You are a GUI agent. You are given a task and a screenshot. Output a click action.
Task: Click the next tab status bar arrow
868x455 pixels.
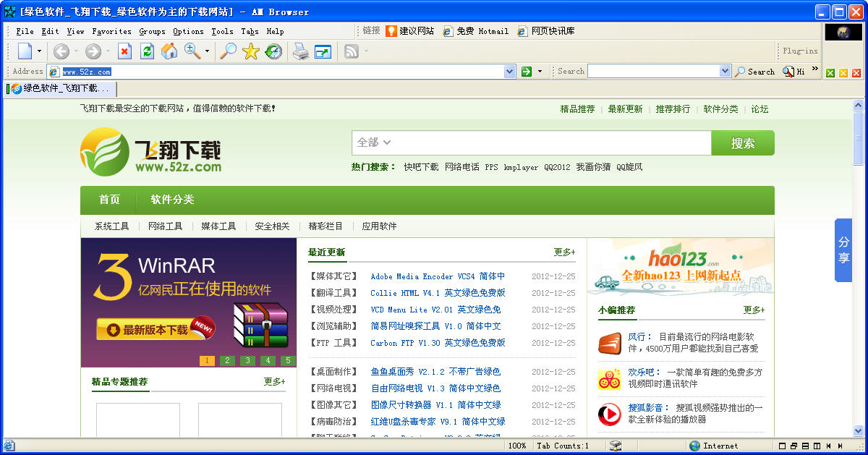(841, 446)
